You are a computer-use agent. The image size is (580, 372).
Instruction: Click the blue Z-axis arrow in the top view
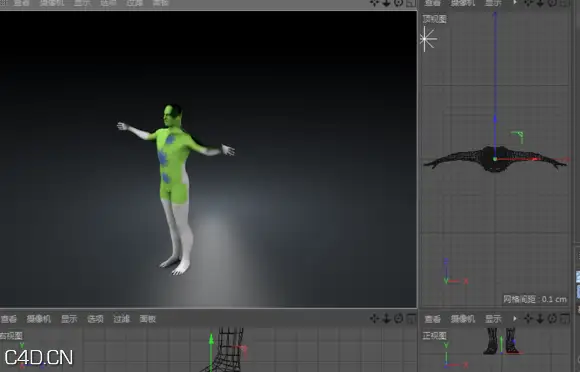[495, 119]
